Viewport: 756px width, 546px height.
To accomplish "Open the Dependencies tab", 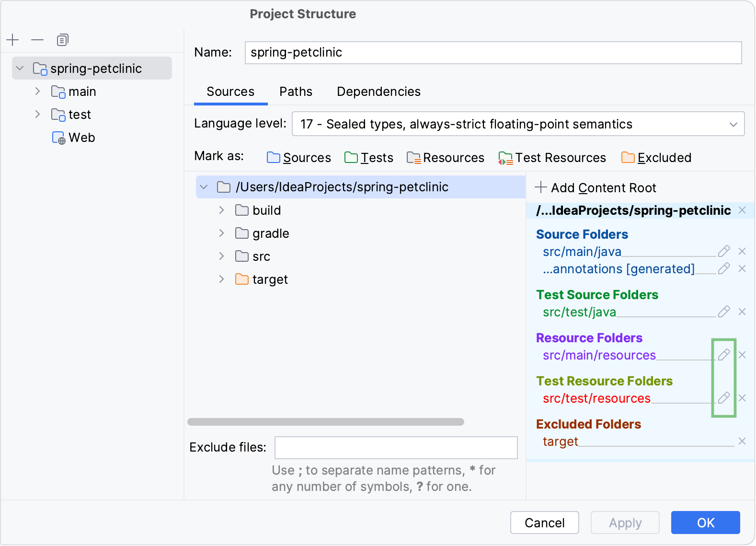I will pos(378,92).
